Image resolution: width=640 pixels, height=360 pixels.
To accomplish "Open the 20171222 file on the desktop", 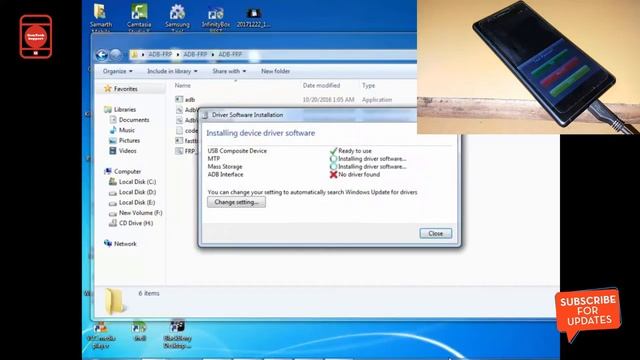I will [x=253, y=13].
